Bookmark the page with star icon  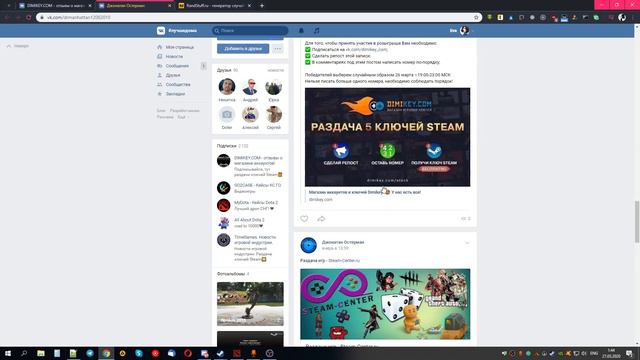476,18
